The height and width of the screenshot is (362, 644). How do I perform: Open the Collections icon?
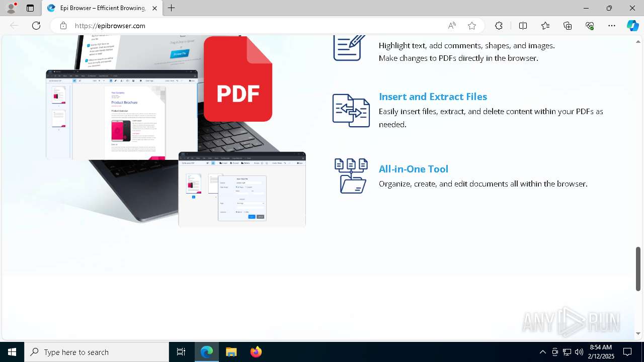point(568,26)
